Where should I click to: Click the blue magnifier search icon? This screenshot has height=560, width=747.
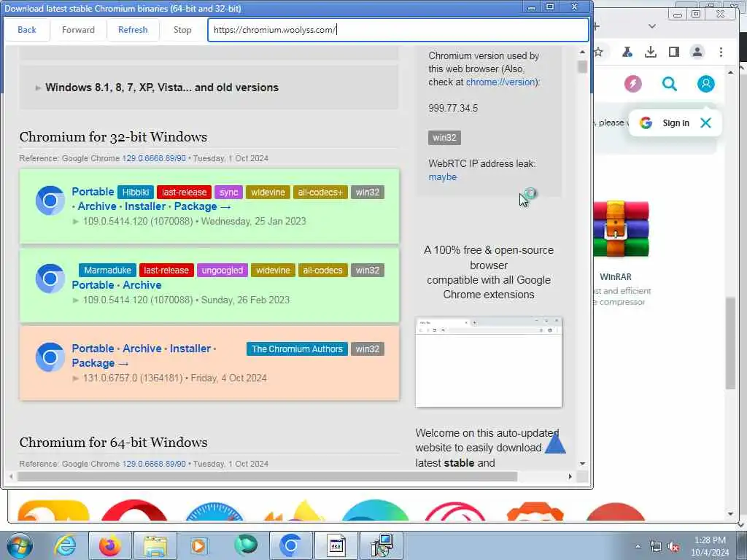click(x=670, y=84)
